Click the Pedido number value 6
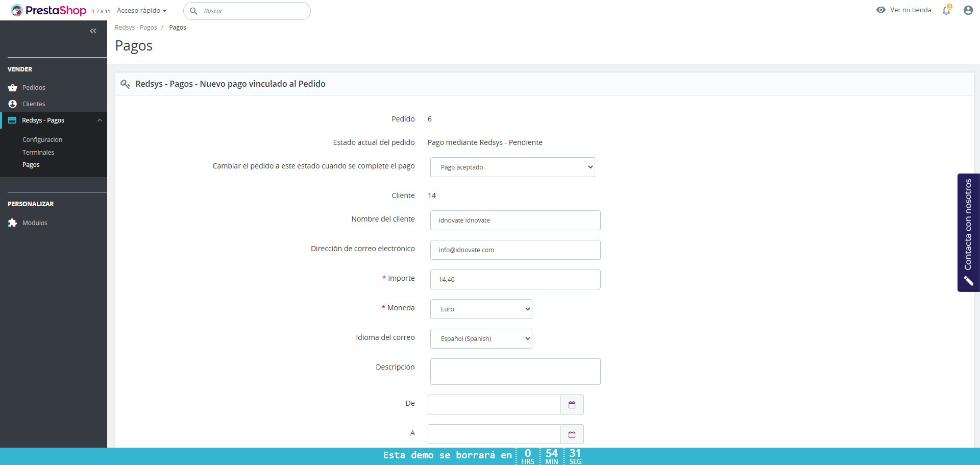Screen dimensions: 980x465 click(430, 119)
